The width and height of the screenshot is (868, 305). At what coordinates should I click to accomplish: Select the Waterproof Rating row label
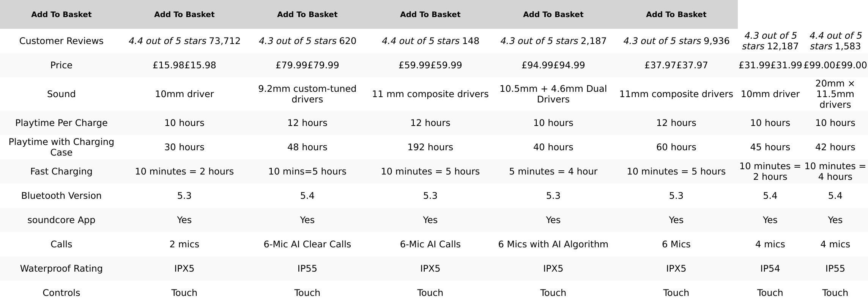click(x=61, y=269)
